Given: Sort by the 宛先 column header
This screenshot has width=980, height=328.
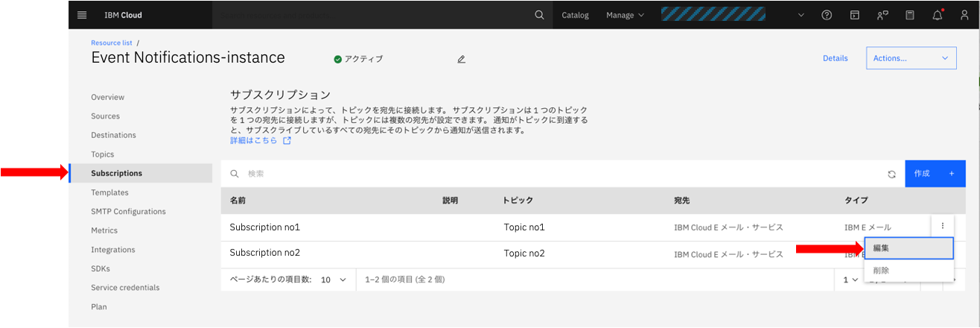Looking at the screenshot, I should click(682, 201).
